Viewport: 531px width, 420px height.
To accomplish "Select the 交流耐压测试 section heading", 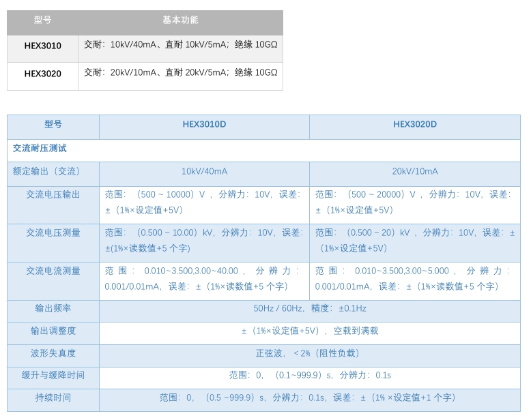I will [40, 148].
